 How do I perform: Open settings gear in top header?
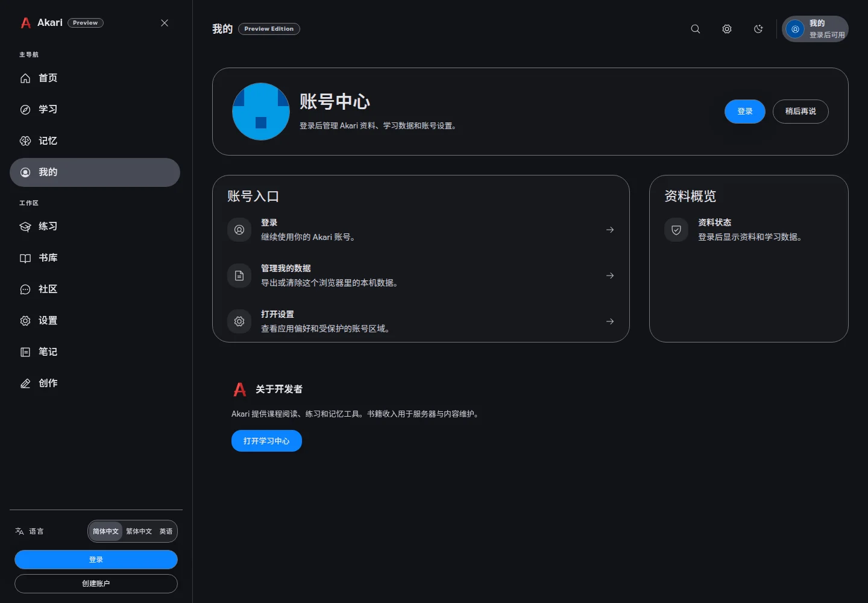(727, 29)
